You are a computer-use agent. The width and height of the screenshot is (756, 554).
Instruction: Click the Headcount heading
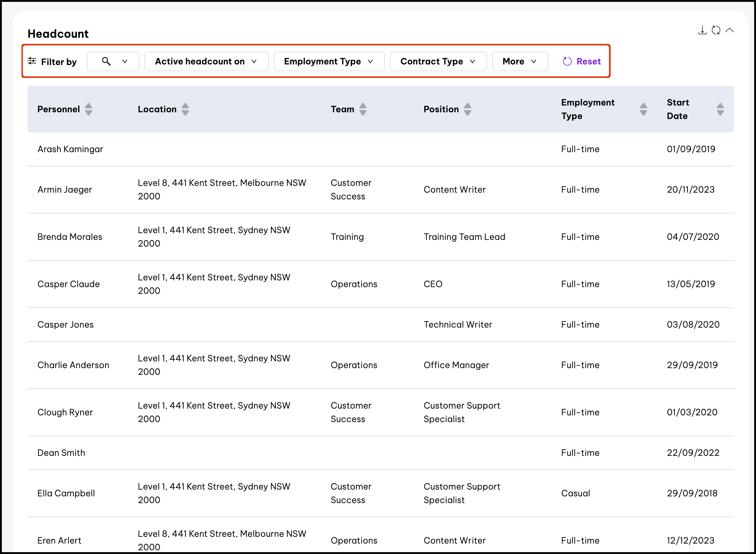(58, 34)
